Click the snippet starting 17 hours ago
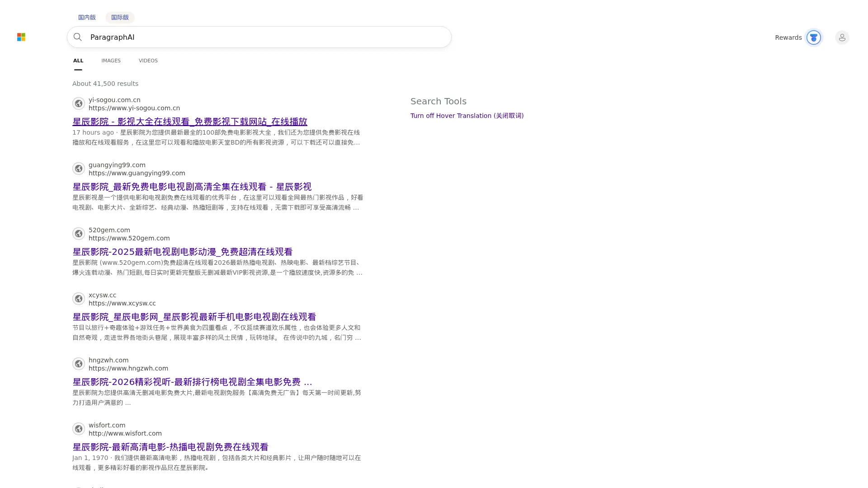This screenshot has height=488, width=868. pyautogui.click(x=217, y=137)
